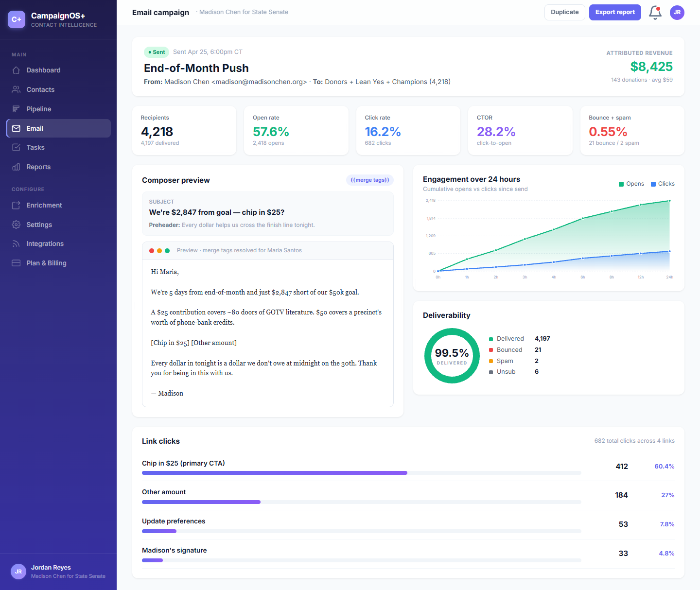Viewport: 700px width, 590px height.
Task: Click the Integrations feed icon
Action: [x=16, y=243]
